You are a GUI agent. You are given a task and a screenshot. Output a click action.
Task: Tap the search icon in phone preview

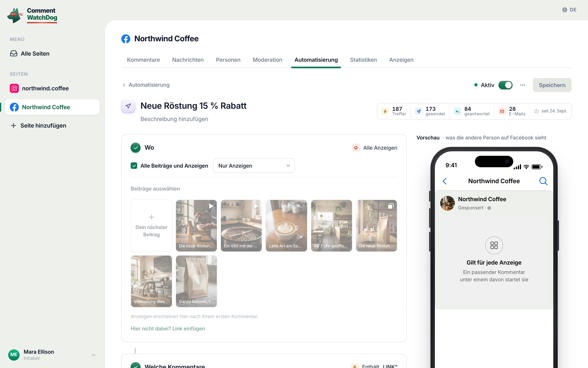pos(543,181)
